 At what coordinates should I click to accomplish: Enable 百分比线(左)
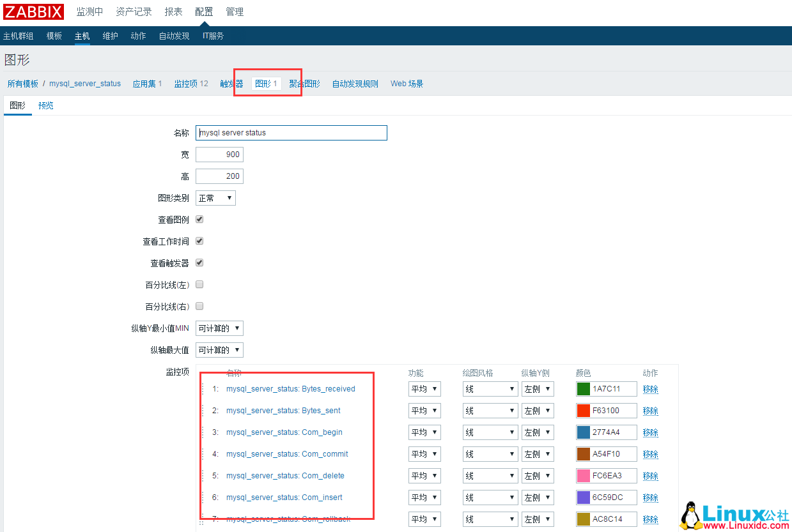[x=199, y=284]
